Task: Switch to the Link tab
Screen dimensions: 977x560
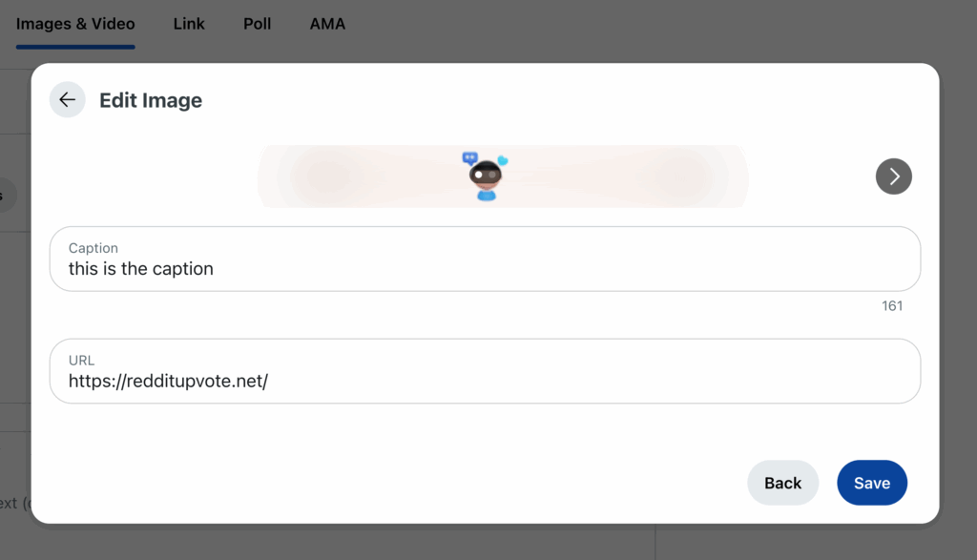Action: click(189, 24)
